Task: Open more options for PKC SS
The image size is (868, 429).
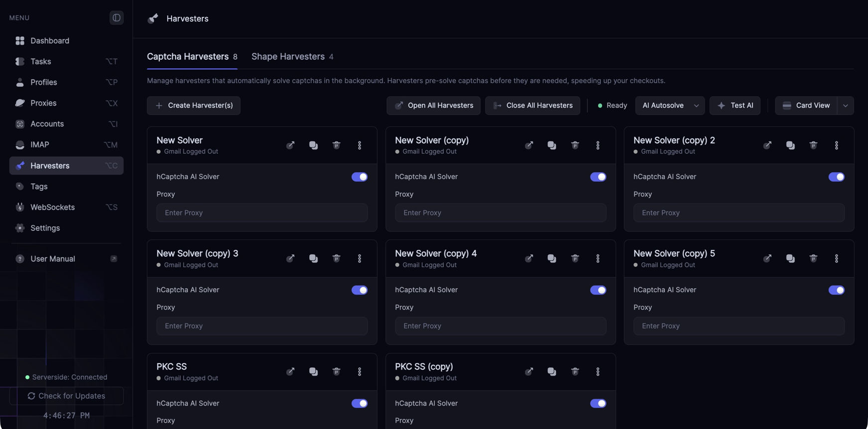Action: click(360, 372)
